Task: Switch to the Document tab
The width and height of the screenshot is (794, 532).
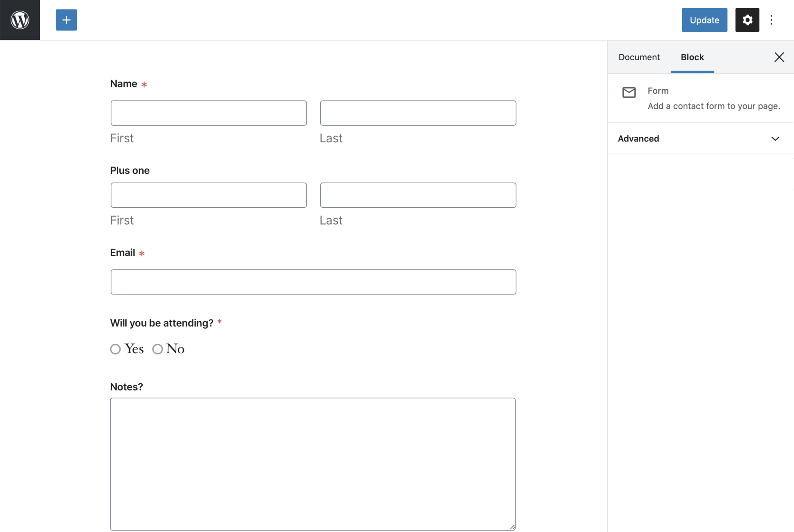Action: coord(639,57)
